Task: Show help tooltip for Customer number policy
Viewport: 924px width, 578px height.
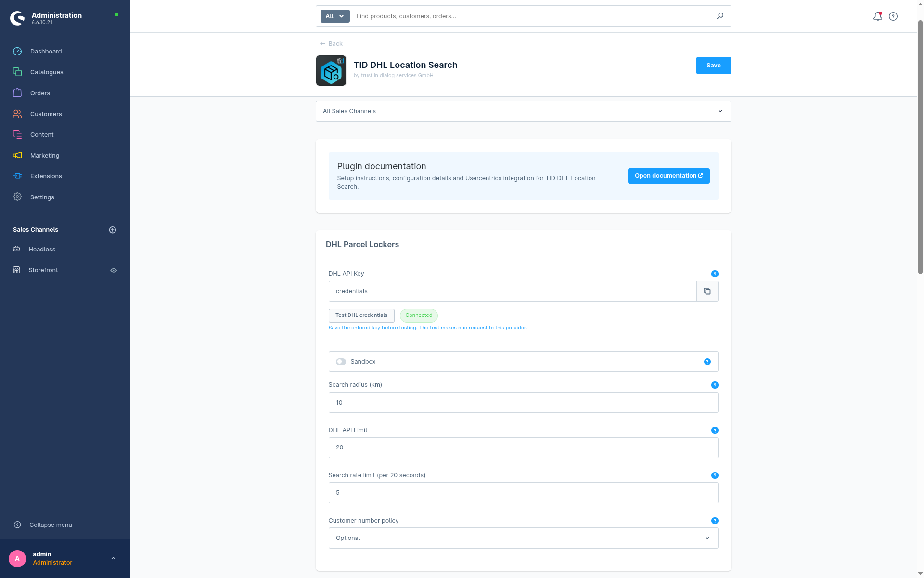Action: tap(715, 521)
